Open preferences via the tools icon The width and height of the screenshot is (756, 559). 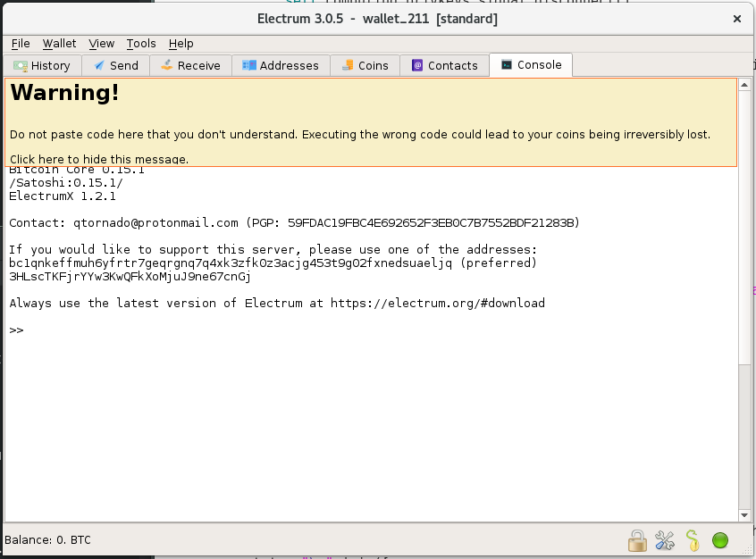665,540
